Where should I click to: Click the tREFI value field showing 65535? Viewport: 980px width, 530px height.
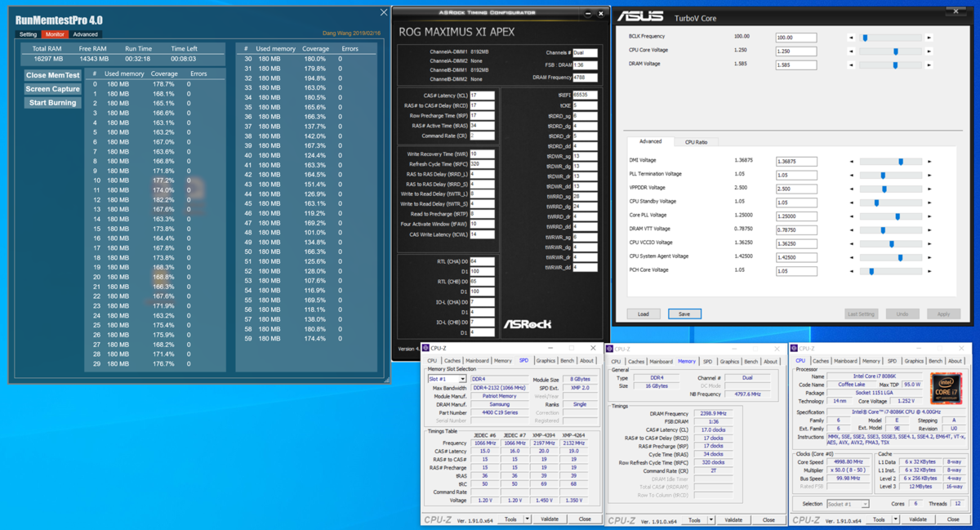click(x=585, y=95)
